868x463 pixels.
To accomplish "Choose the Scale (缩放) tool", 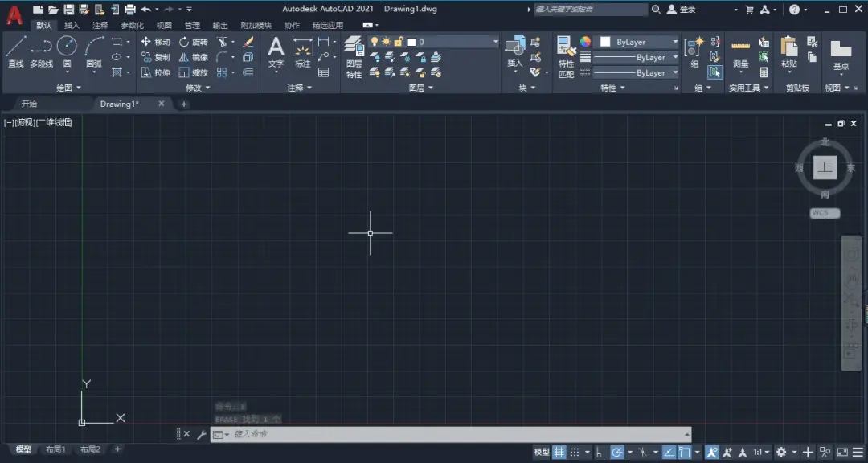I will pos(193,72).
